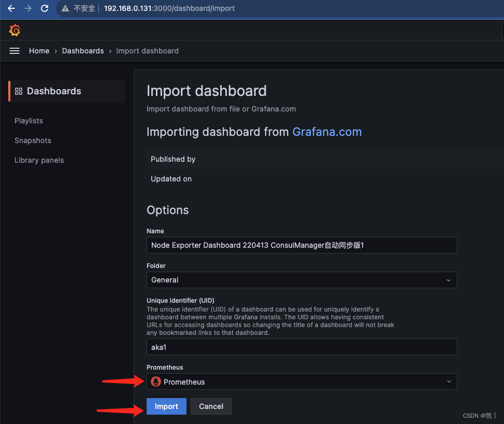This screenshot has height=424, width=504.
Task: Click the blue Import button
Action: 166,406
